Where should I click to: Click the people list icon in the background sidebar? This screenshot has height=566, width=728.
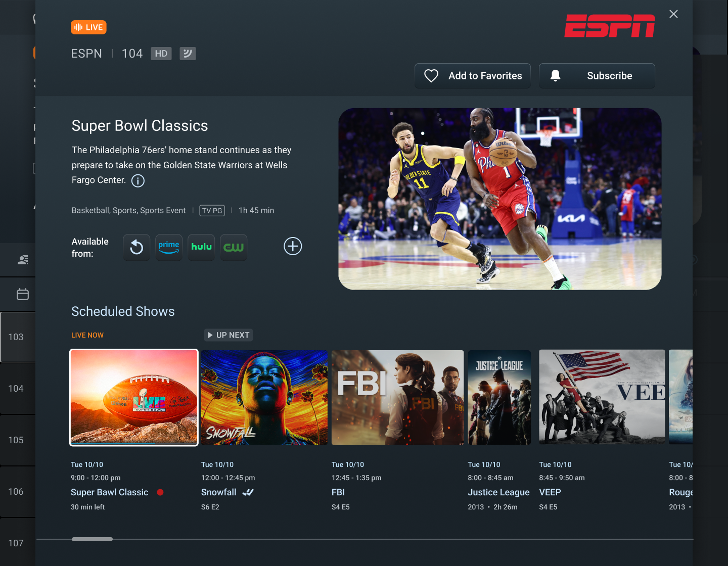point(23,260)
